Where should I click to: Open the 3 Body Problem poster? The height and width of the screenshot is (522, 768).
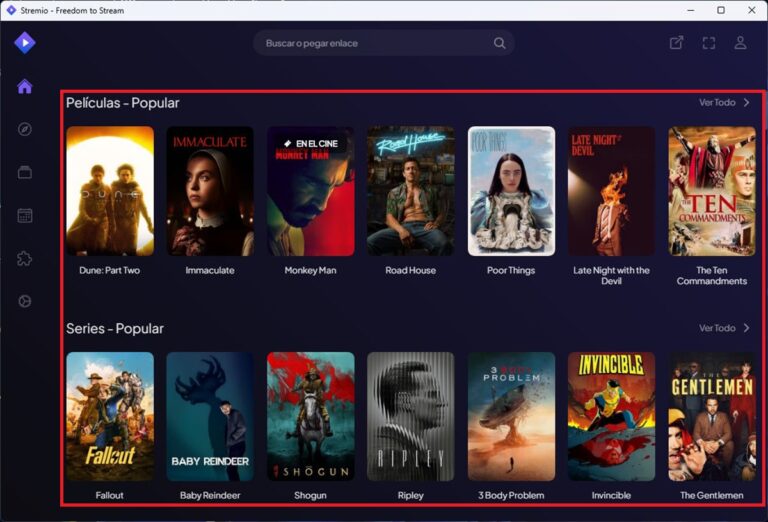click(x=511, y=417)
